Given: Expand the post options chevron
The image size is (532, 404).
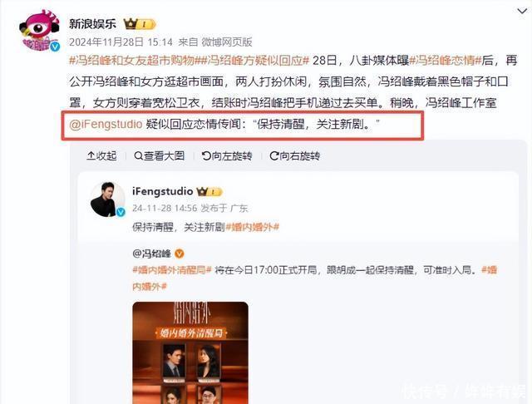Looking at the screenshot, I should [x=522, y=11].
